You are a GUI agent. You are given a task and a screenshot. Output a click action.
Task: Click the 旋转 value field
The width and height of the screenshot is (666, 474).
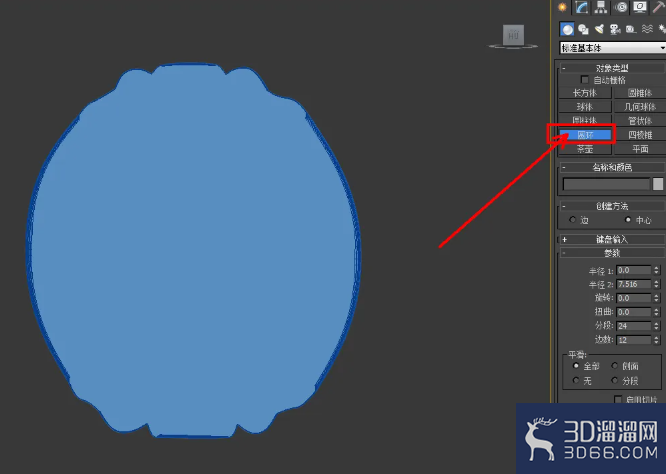633,298
